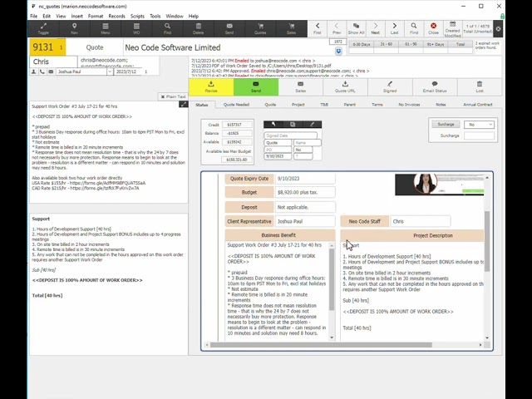Switch to the Annual Contract tab
532x399 pixels.
(478, 105)
